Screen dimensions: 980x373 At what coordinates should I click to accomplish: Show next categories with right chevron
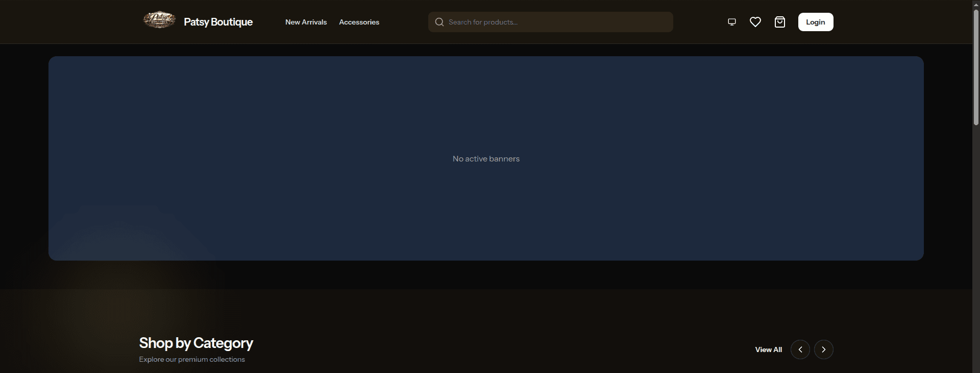[x=823, y=349]
